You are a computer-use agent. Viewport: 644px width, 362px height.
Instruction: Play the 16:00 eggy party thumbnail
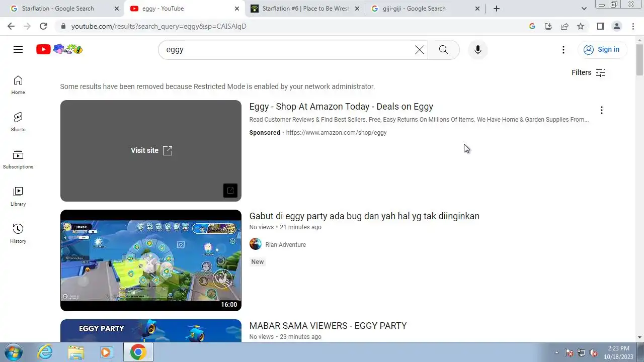tap(151, 260)
